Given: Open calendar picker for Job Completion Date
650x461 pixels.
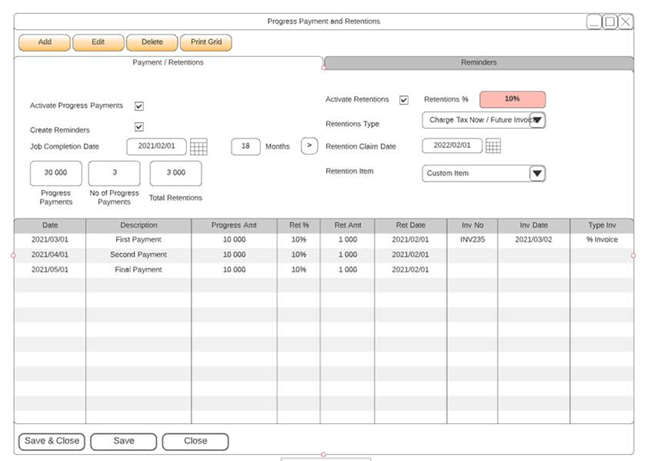Looking at the screenshot, I should [199, 147].
